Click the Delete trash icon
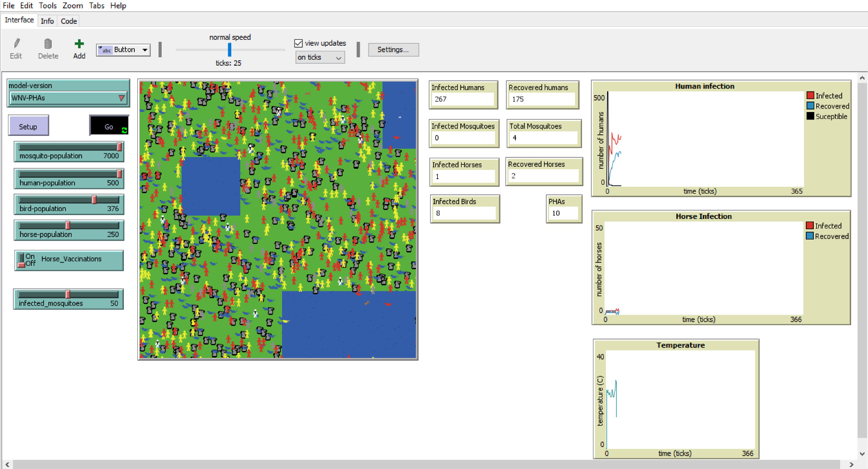The image size is (868, 469). click(x=48, y=44)
